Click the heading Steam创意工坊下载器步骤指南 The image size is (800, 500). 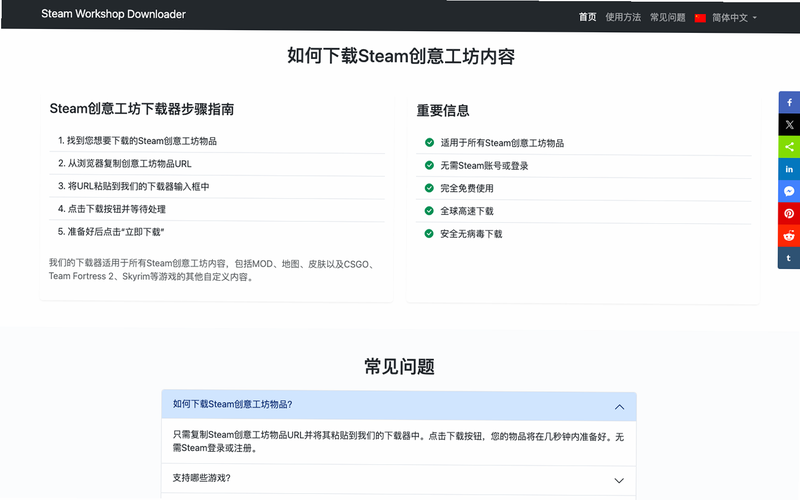pos(142,109)
